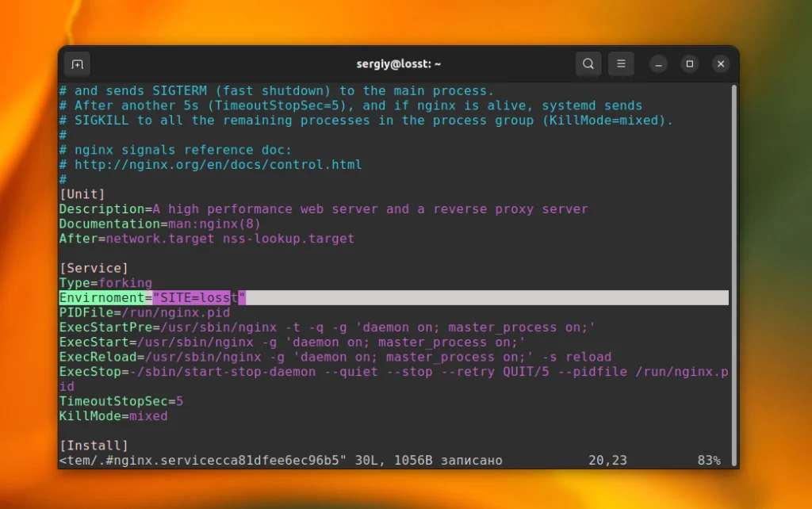
Task: Click the "SITE=losst" value
Action: pyautogui.click(x=199, y=298)
